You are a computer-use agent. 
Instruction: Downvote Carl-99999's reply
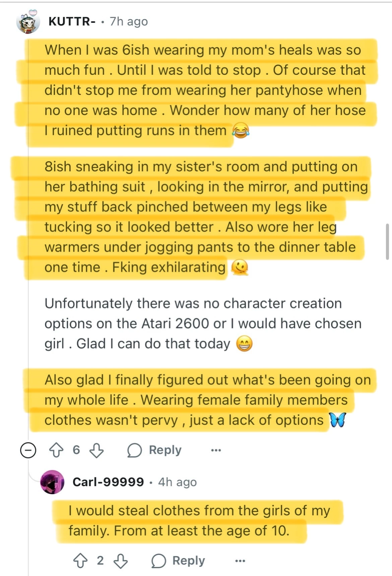[121, 561]
